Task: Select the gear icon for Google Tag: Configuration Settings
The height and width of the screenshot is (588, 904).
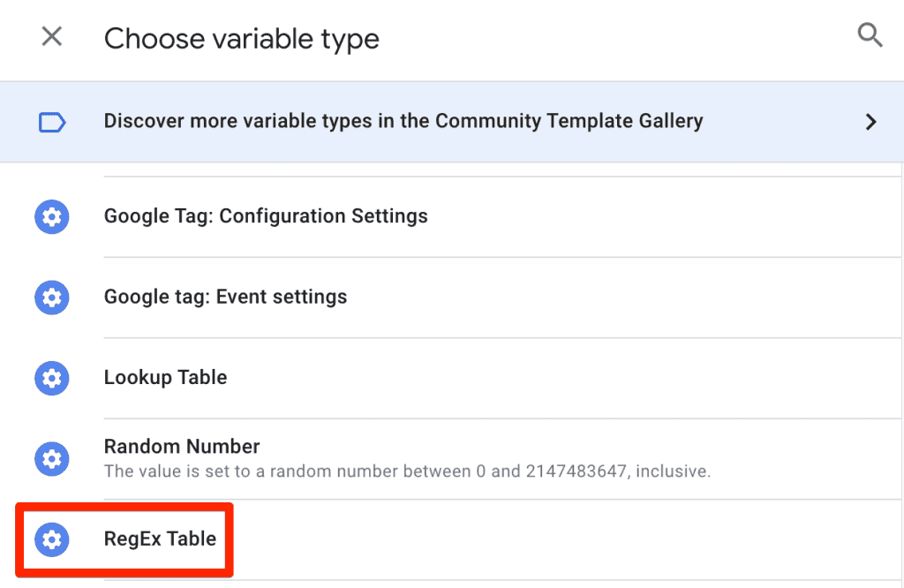Action: pyautogui.click(x=51, y=216)
